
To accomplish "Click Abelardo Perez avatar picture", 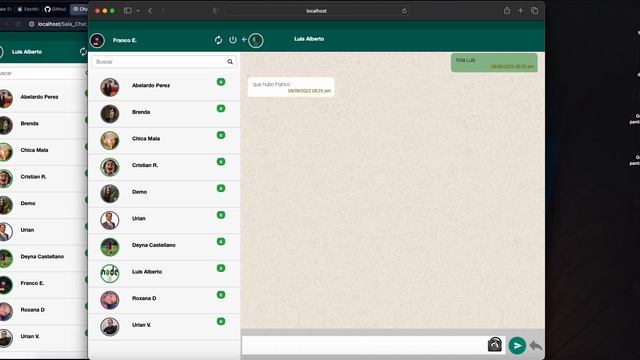I will 110,87.
